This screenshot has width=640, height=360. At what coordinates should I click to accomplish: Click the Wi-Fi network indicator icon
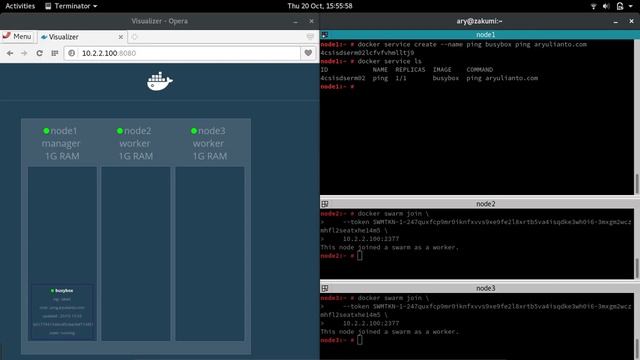[x=593, y=6]
